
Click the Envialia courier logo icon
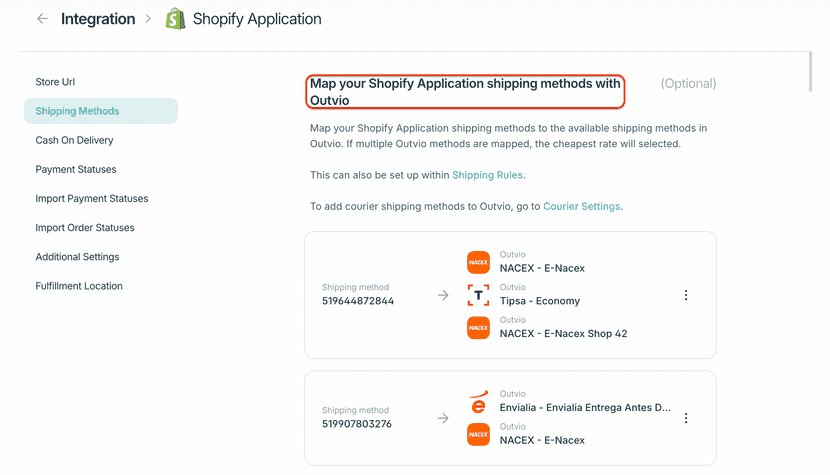[x=478, y=401]
